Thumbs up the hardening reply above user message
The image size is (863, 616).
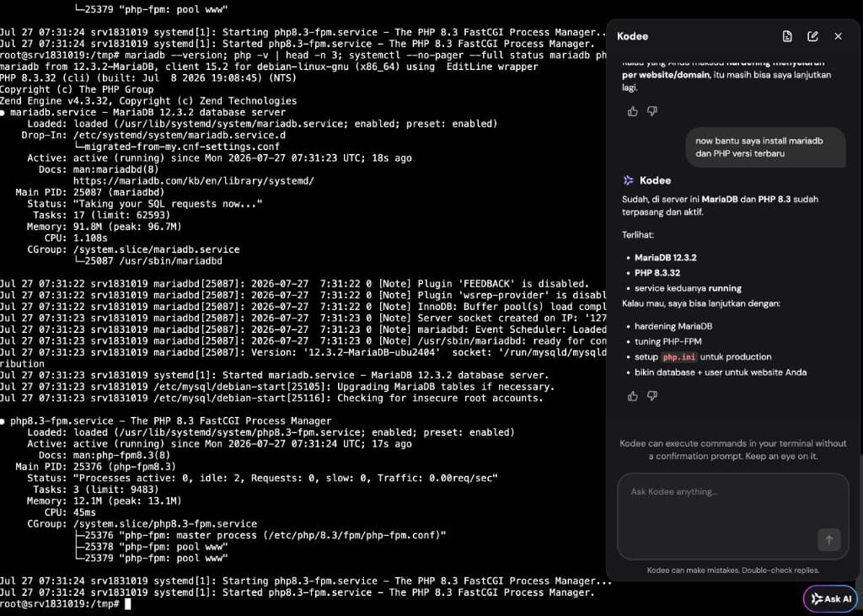(x=632, y=111)
